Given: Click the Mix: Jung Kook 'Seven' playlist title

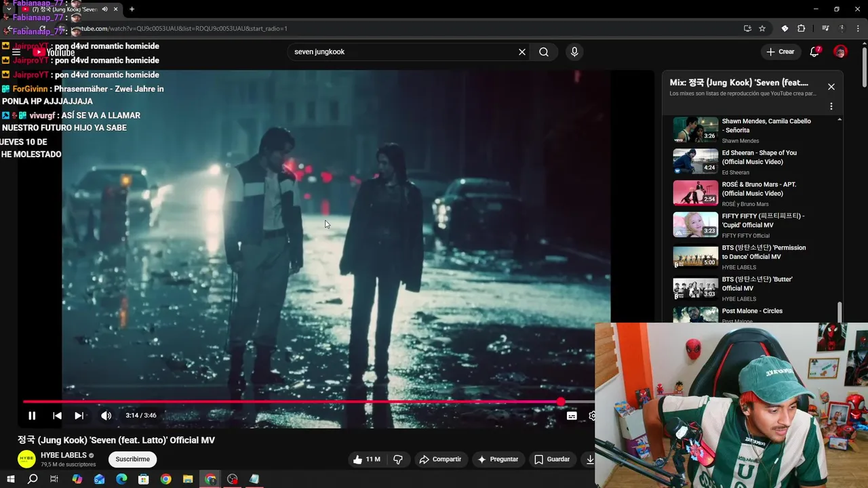Looking at the screenshot, I should [739, 83].
